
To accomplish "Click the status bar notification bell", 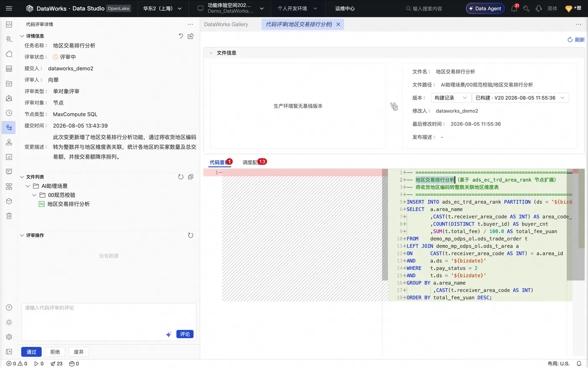I will (579, 364).
